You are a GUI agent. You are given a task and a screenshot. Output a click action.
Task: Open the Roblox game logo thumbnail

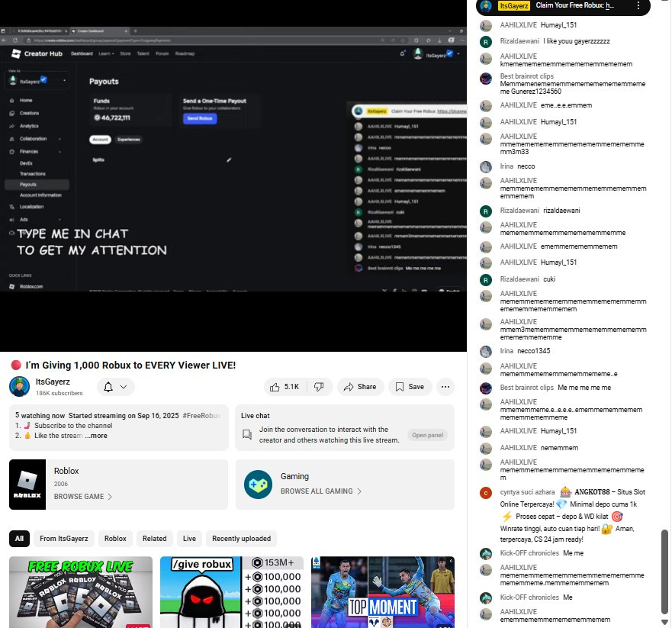click(x=27, y=485)
